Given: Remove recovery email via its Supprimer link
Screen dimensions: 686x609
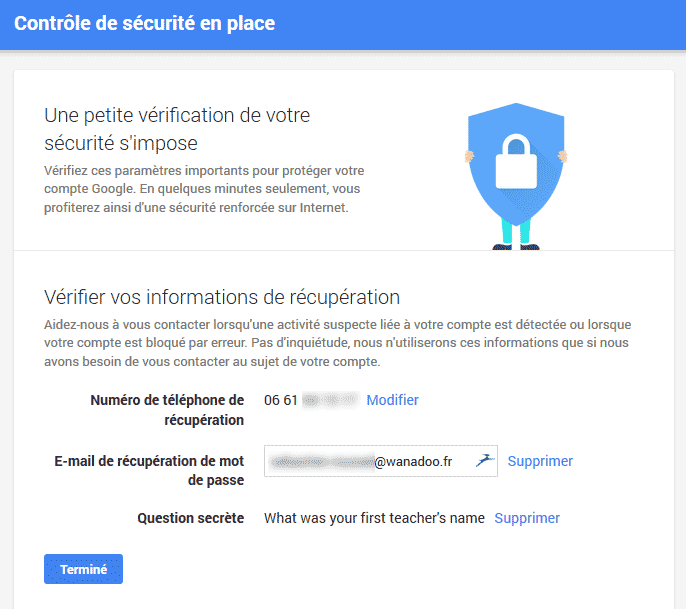Looking at the screenshot, I should coord(540,461).
